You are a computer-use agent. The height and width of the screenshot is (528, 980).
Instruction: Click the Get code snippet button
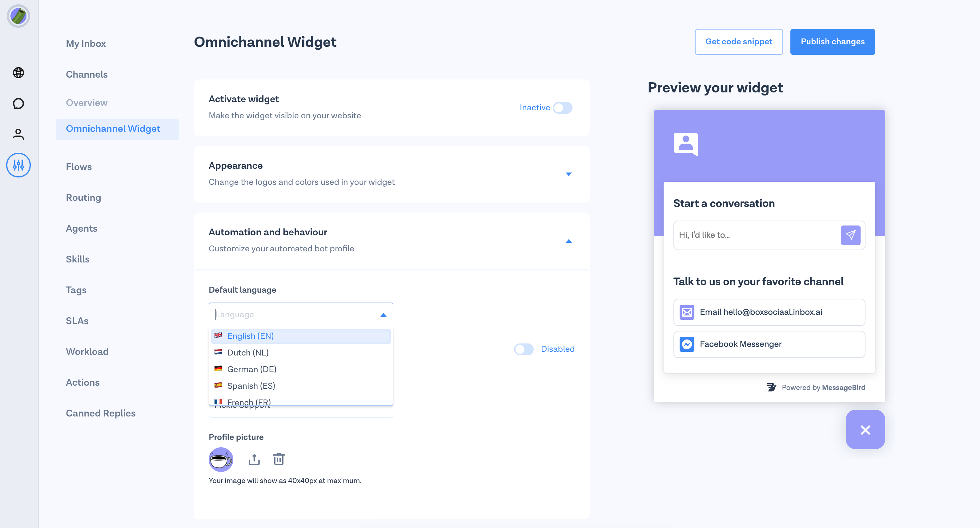pyautogui.click(x=738, y=42)
